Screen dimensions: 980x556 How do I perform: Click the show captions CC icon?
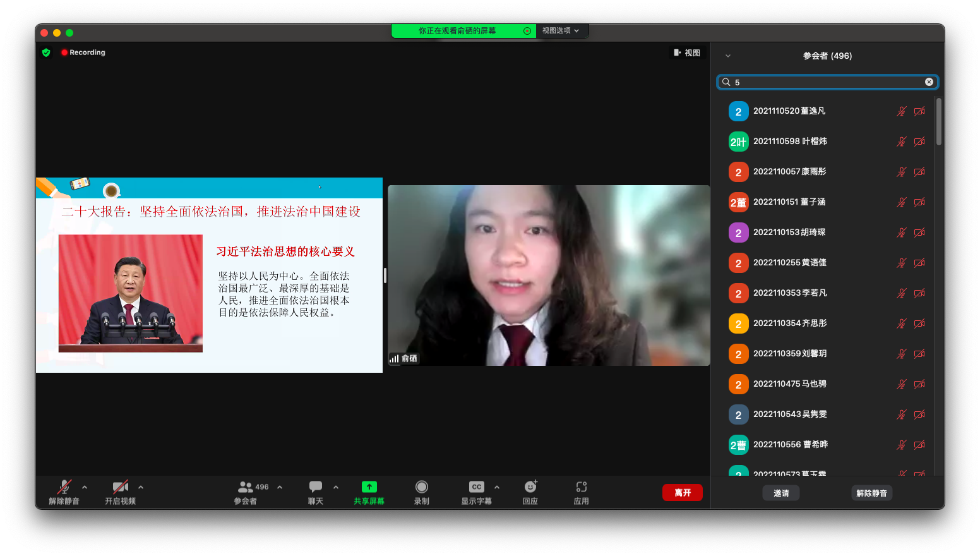click(476, 487)
